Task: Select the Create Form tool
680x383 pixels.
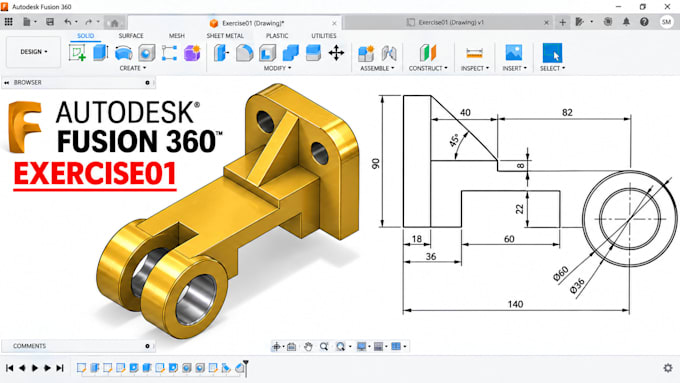Action: pyautogui.click(x=192, y=53)
